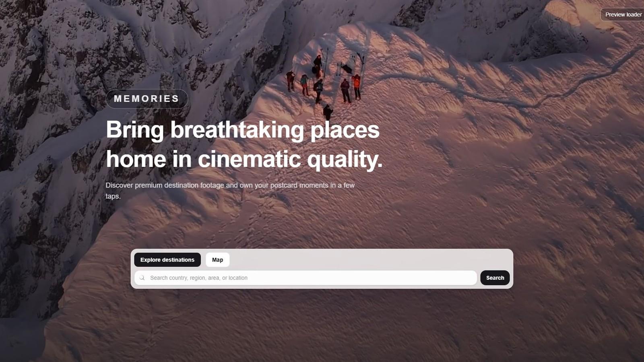Switch to the Map tab
The image size is (644, 362).
pyautogui.click(x=217, y=260)
